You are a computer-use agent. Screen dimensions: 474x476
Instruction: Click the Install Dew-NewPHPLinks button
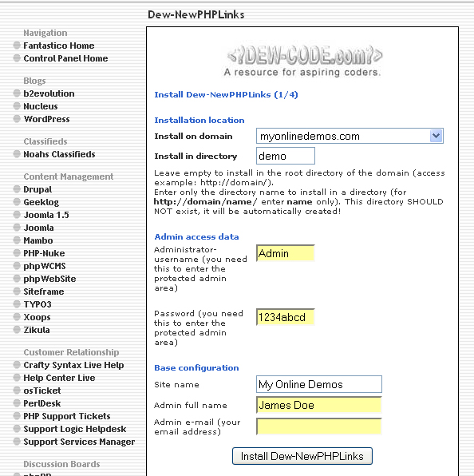(302, 456)
